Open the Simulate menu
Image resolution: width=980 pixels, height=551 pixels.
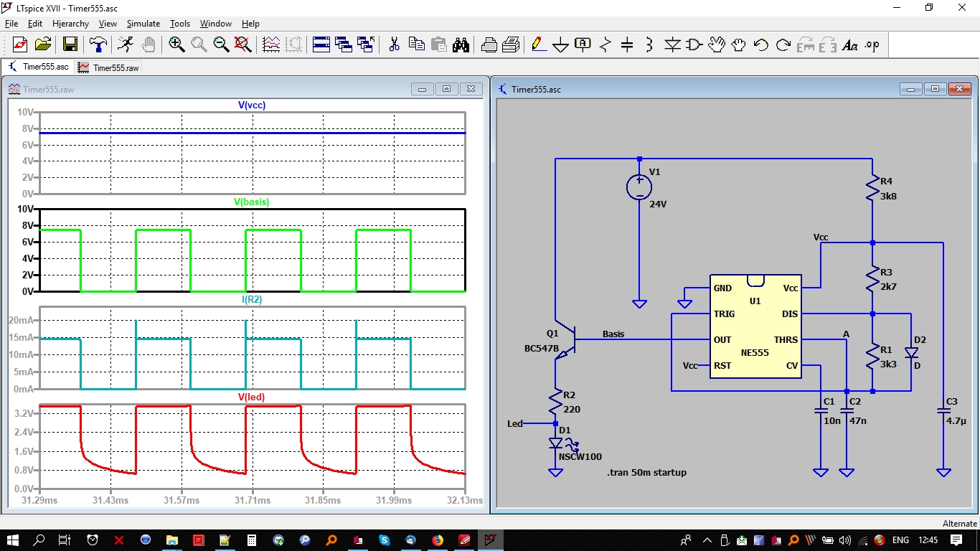(143, 24)
